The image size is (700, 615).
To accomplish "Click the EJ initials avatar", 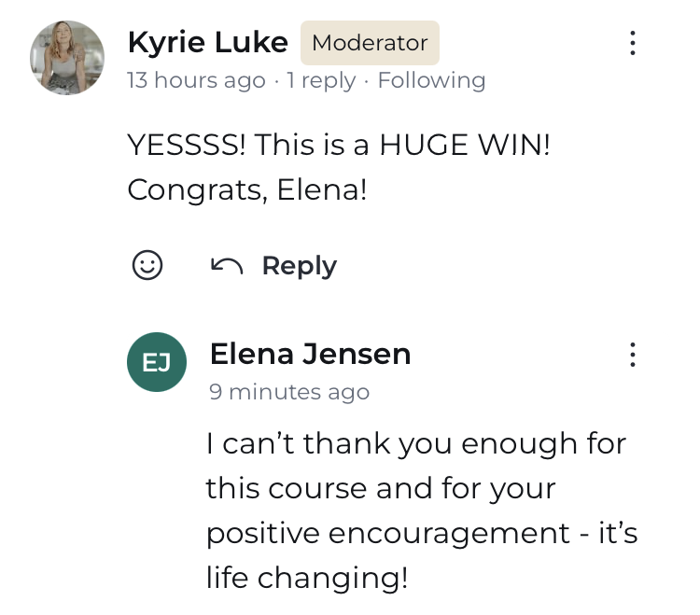I will tap(156, 362).
